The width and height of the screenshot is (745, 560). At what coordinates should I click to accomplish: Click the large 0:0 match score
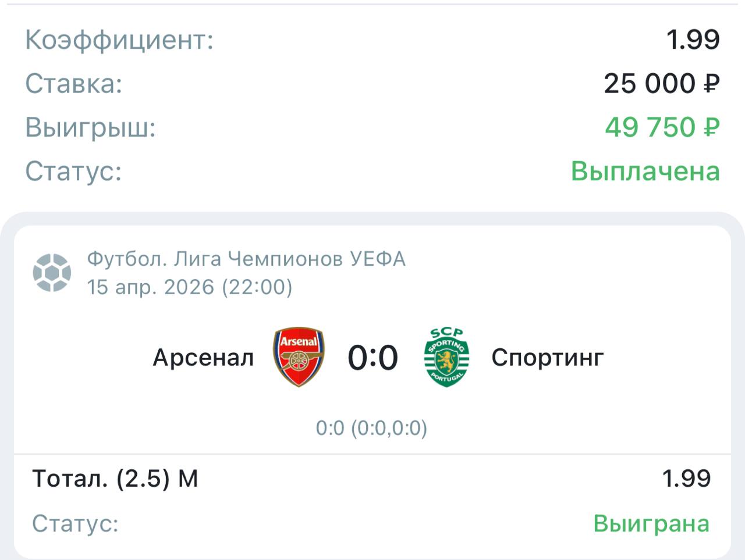[372, 358]
